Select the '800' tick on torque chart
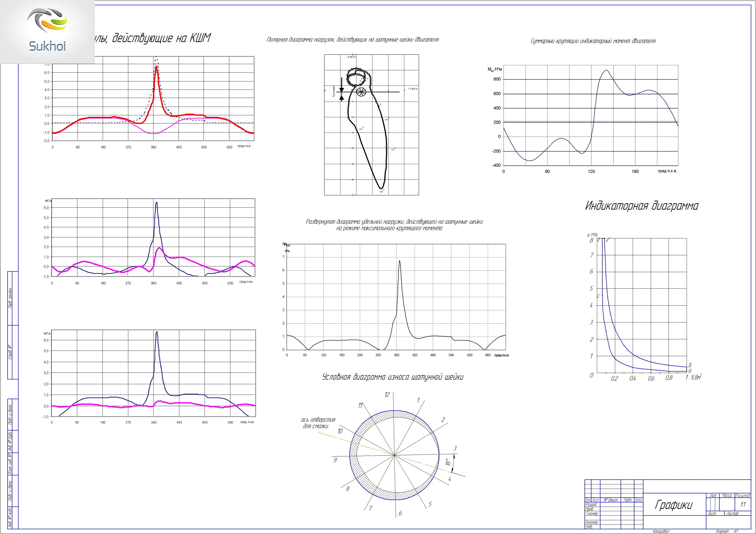This screenshot has width=756, height=534. coord(497,79)
